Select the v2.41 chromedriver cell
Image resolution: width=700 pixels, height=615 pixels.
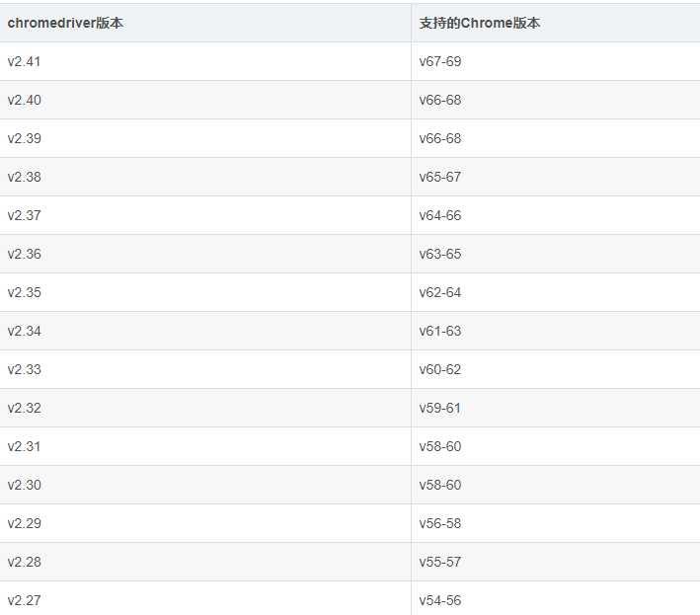point(205,61)
